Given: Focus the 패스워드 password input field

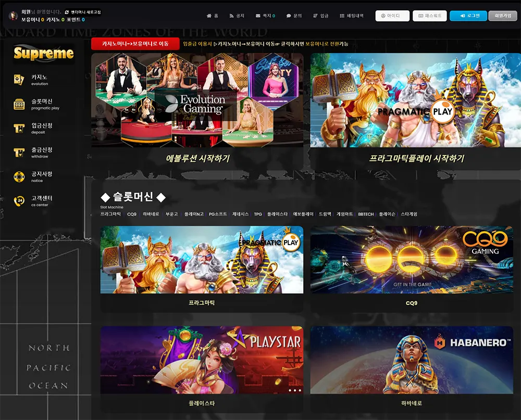Looking at the screenshot, I should [x=430, y=16].
